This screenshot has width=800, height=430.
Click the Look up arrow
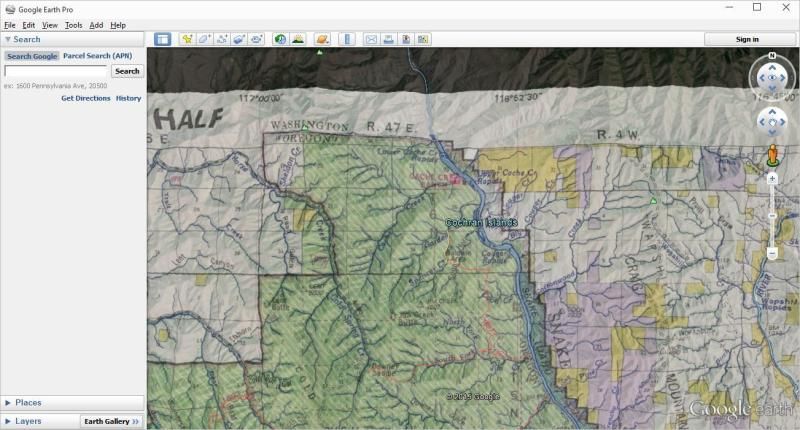pos(772,67)
